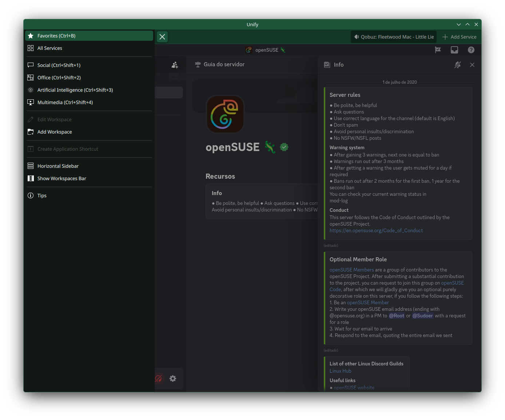
Task: Click the Recursos heading
Action: (x=220, y=176)
